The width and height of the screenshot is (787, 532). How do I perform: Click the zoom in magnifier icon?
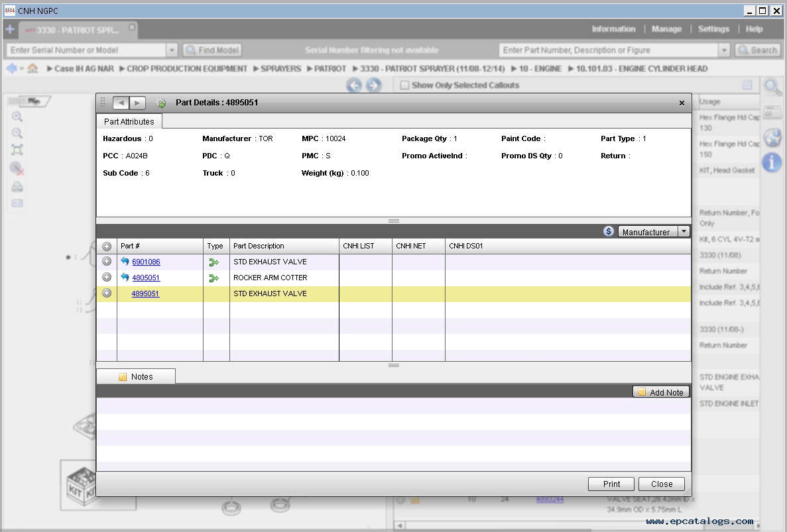click(x=17, y=117)
